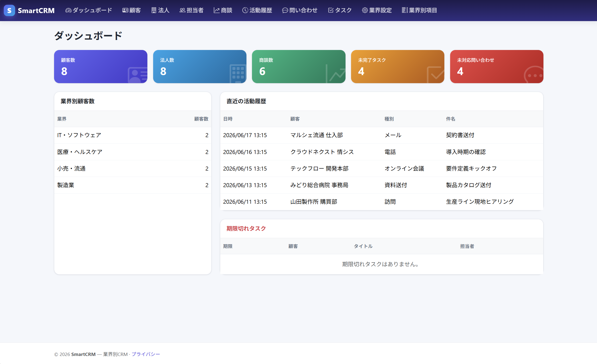Click the speech bubble icon in 未対応問い合わせ card

click(x=534, y=75)
